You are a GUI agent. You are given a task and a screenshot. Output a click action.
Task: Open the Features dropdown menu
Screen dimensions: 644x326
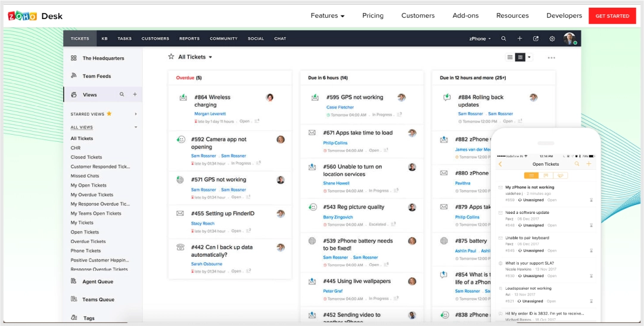pyautogui.click(x=327, y=15)
